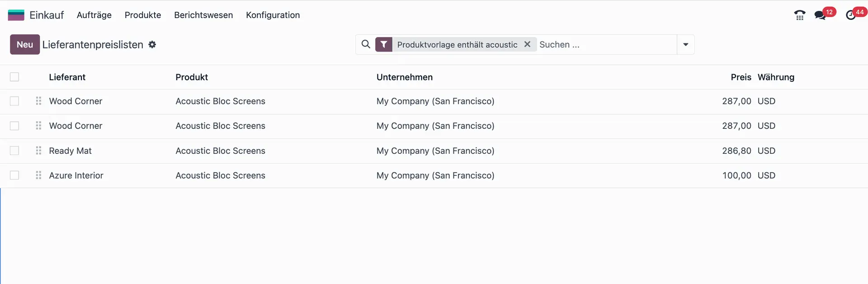This screenshot has height=284, width=868.
Task: Expand the Produkte dropdown menu
Action: point(143,15)
